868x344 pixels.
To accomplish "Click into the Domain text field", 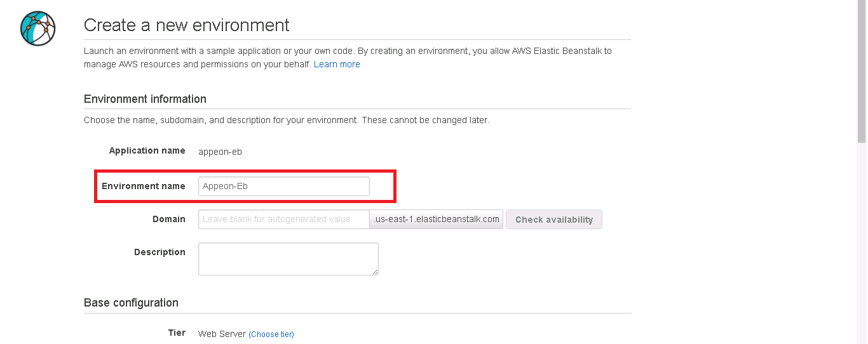I will click(283, 219).
